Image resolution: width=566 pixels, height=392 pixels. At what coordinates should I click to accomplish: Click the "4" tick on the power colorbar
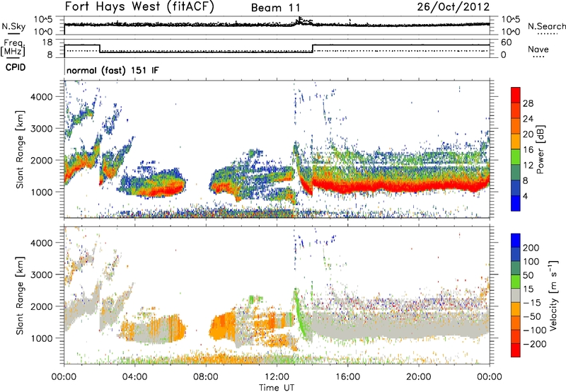(525, 196)
